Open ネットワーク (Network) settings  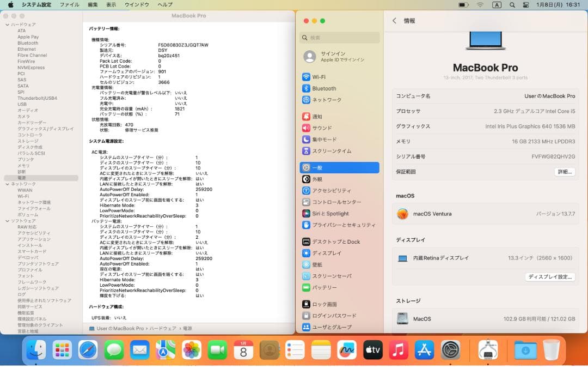327,100
